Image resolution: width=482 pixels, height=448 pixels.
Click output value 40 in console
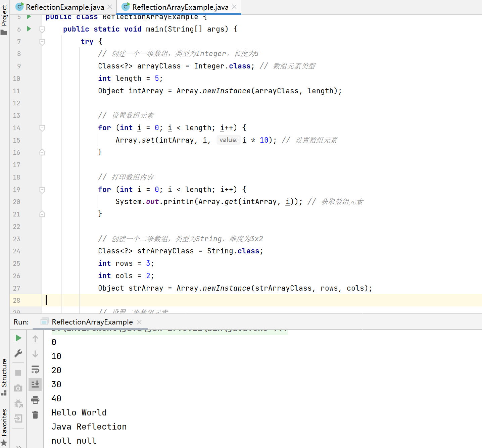(x=56, y=398)
